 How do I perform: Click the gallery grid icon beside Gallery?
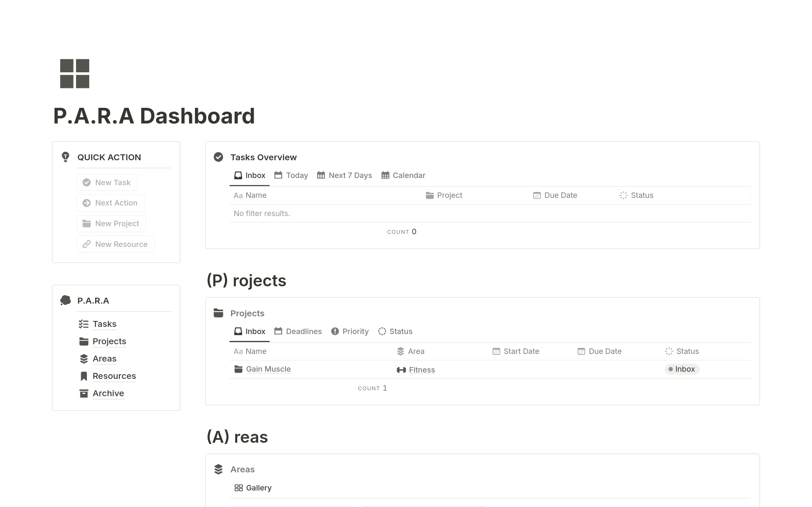point(239,488)
